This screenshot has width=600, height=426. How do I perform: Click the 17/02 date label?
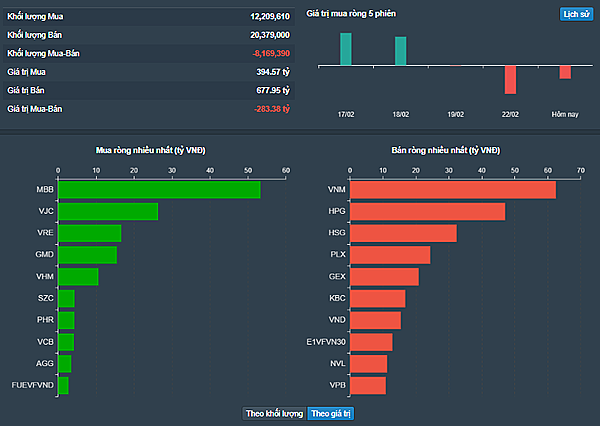(346, 114)
